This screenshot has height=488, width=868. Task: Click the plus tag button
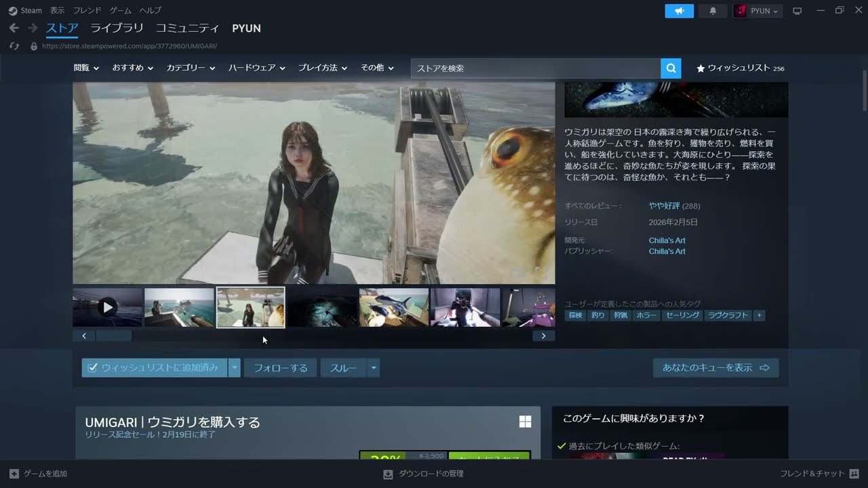click(x=759, y=315)
